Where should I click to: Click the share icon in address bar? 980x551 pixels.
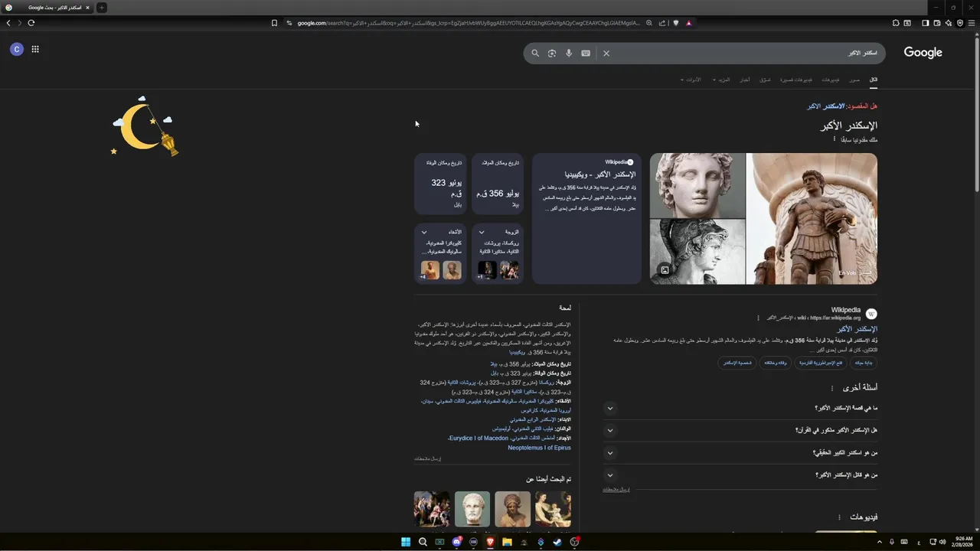662,23
